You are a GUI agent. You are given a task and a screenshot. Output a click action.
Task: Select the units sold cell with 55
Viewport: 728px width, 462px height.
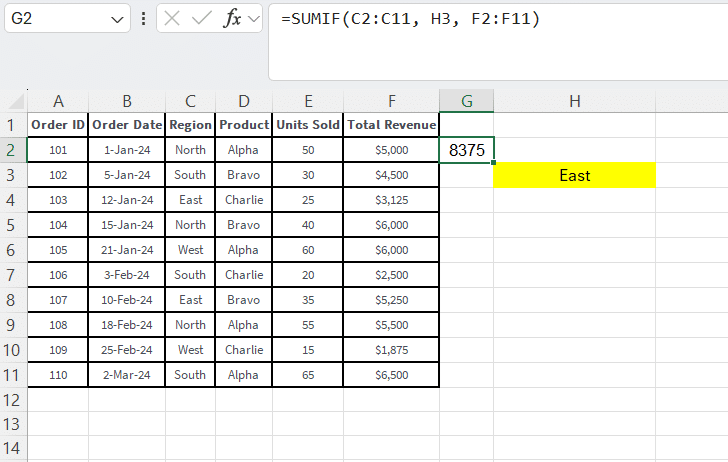click(x=308, y=325)
